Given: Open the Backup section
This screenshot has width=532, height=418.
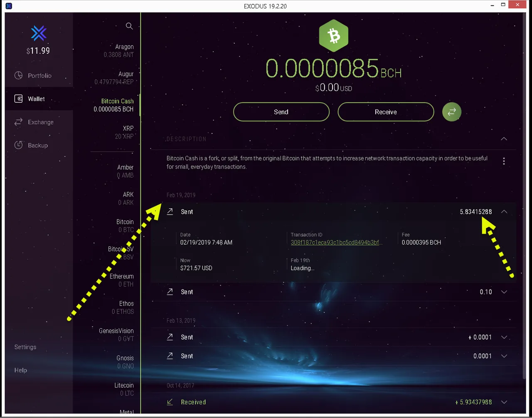Looking at the screenshot, I should tap(39, 146).
